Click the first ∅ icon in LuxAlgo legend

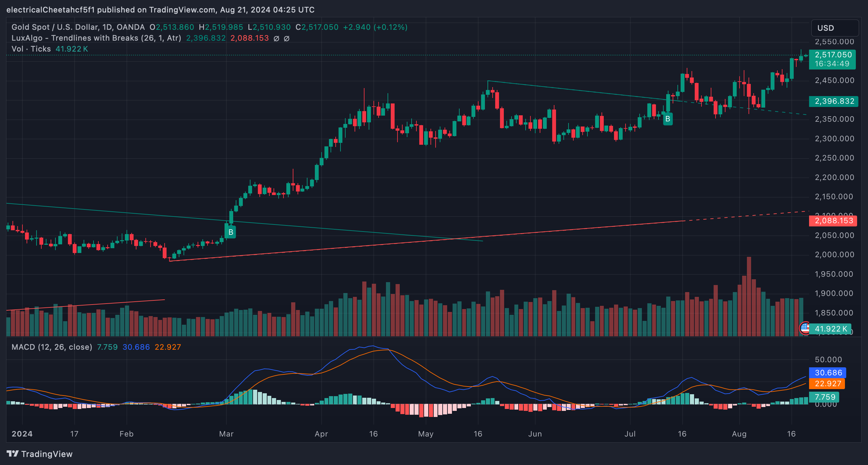(276, 38)
